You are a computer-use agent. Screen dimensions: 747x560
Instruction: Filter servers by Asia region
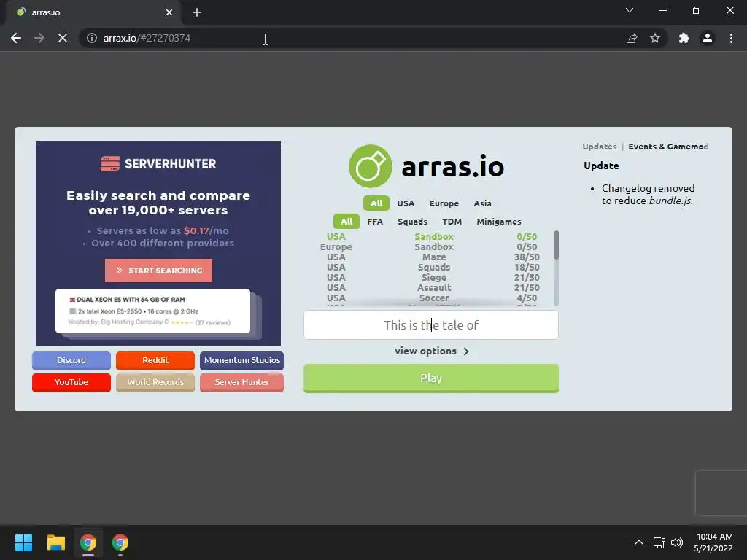pyautogui.click(x=483, y=203)
